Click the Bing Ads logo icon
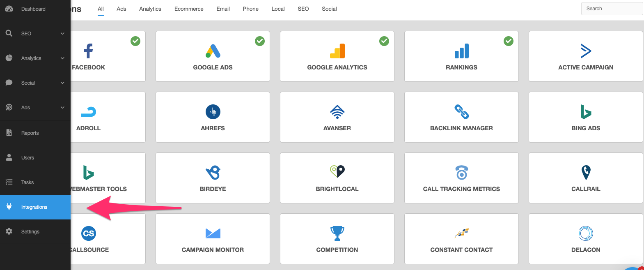644x270 pixels. click(x=586, y=112)
